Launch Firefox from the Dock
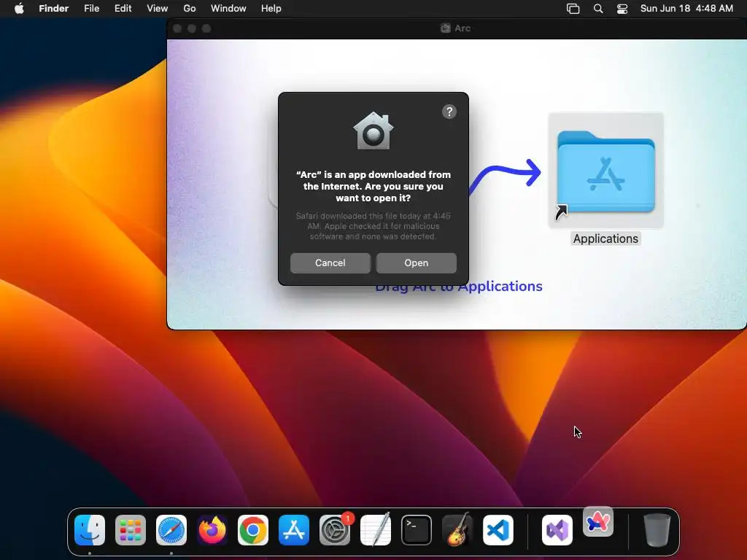The width and height of the screenshot is (747, 560). pos(212,530)
